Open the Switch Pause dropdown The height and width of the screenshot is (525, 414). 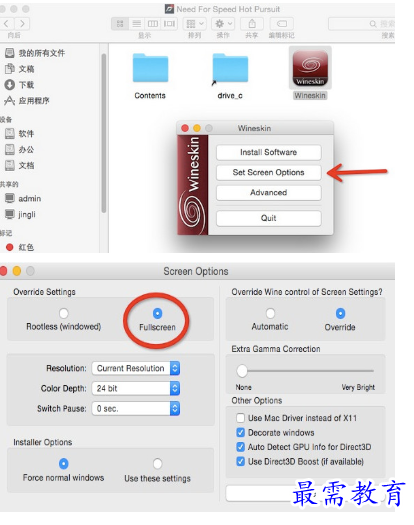(136, 408)
